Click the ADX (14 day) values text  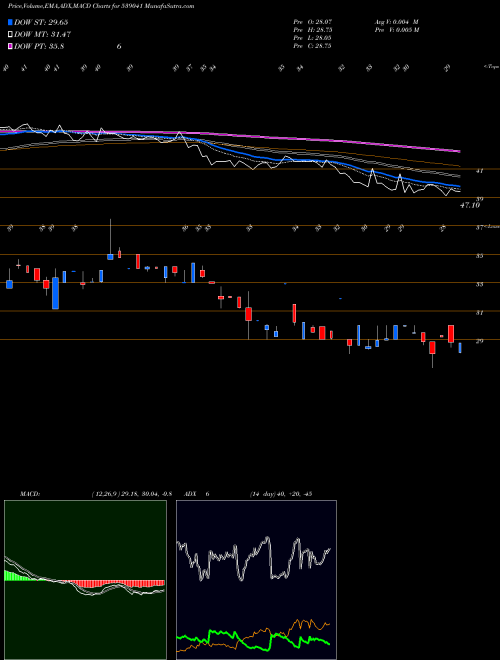280,494
